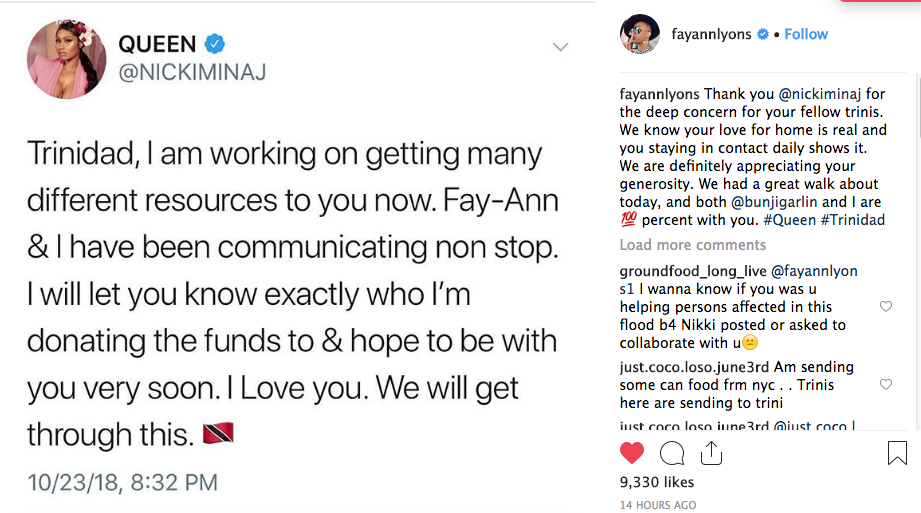Screen dimensions: 921x513
Task: Unlike the post with red heart icon
Action: pos(632,454)
